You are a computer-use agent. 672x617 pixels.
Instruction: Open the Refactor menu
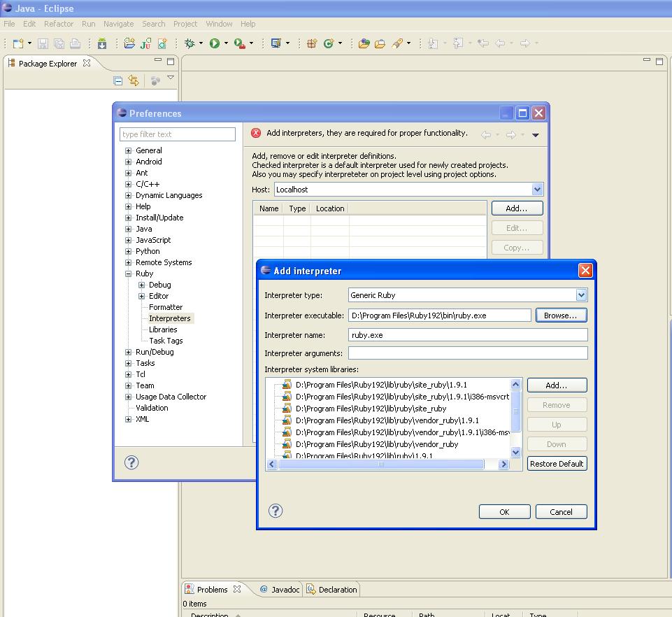coord(58,23)
